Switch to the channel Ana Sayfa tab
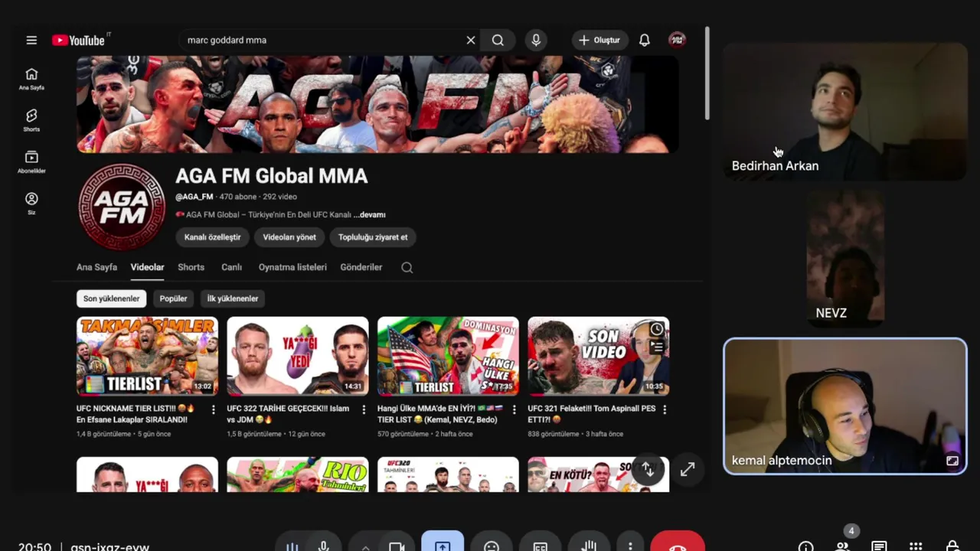The height and width of the screenshot is (551, 980). tap(96, 267)
